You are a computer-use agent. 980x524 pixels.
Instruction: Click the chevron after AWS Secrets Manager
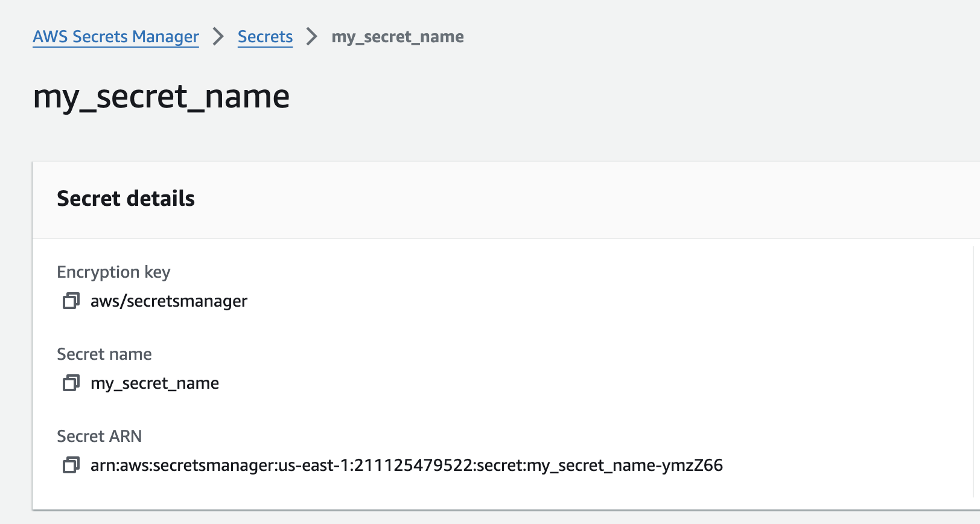tap(218, 37)
